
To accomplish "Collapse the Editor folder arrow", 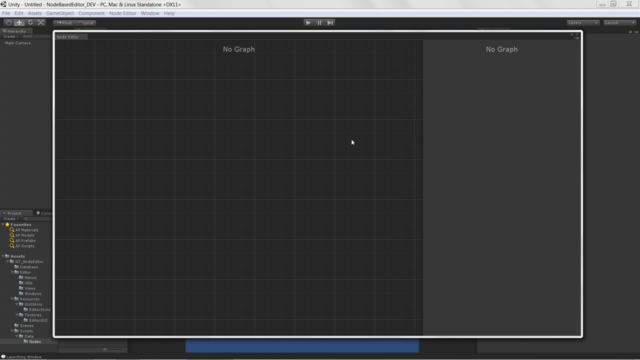I will 12,272.
